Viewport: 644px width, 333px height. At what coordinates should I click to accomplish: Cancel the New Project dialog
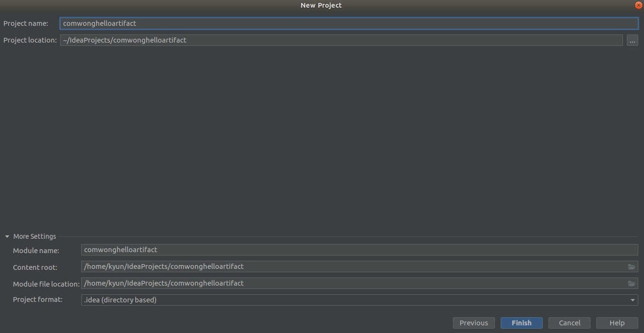(569, 323)
